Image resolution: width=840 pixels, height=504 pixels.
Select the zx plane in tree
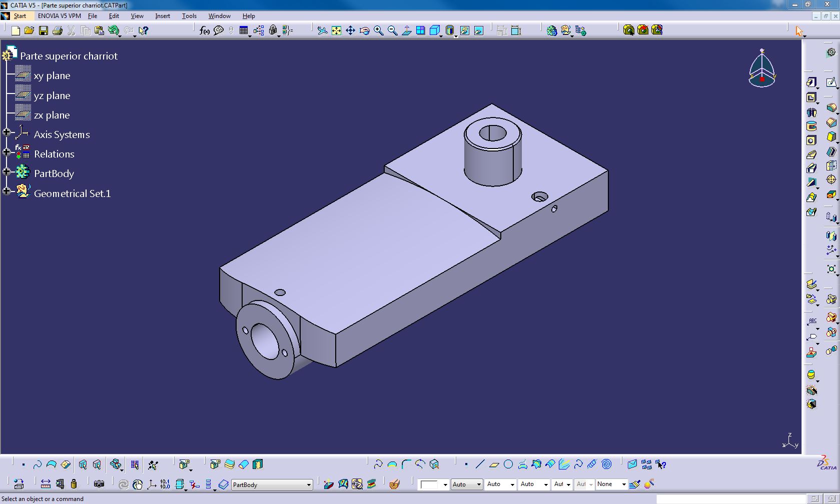pos(52,115)
